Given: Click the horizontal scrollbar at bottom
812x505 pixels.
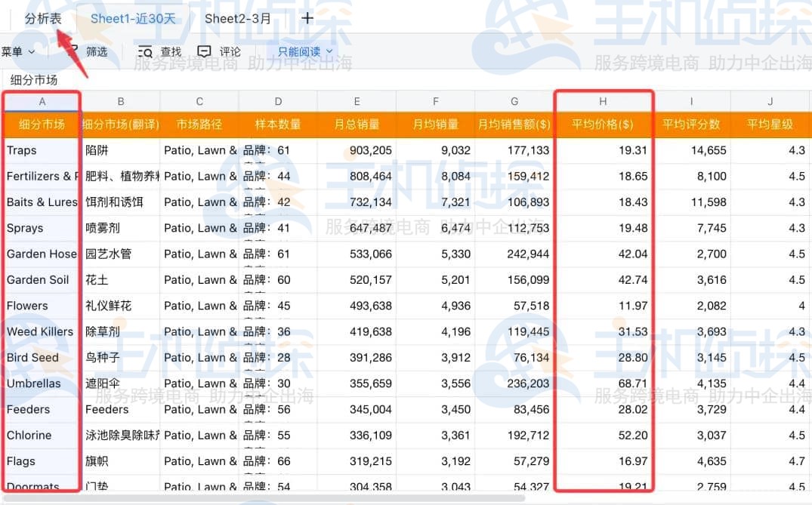Looking at the screenshot, I should pos(264,497).
